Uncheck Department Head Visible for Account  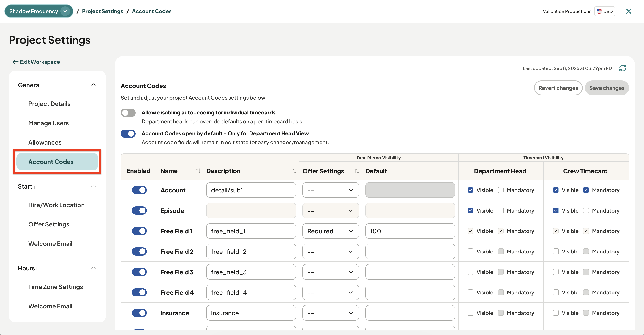point(470,190)
